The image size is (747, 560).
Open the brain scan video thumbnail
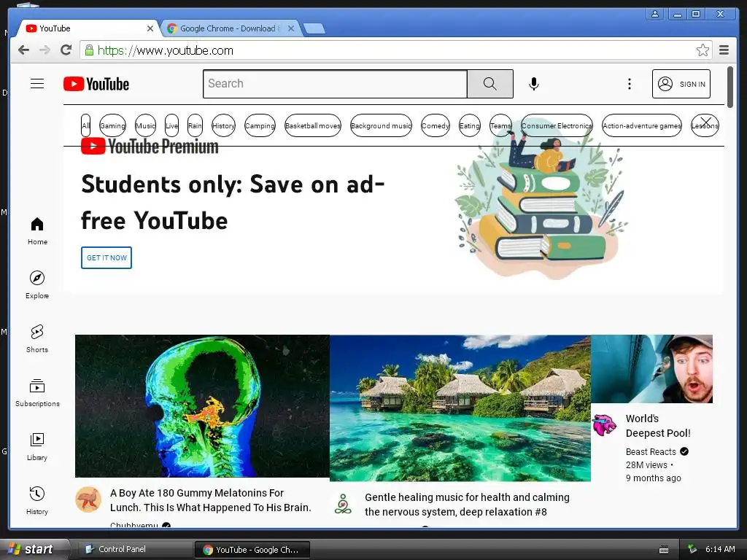tap(202, 406)
